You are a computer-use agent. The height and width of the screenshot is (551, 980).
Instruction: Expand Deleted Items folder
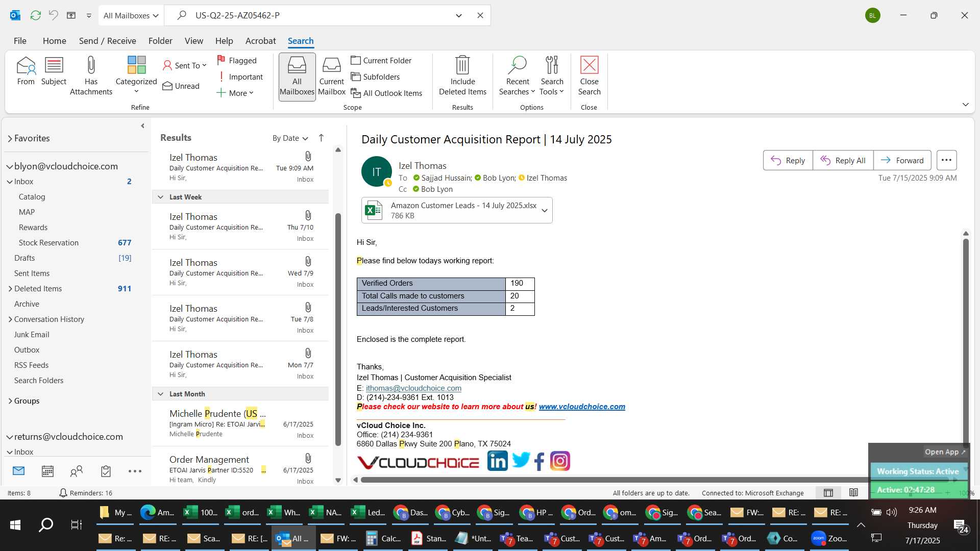click(10, 289)
